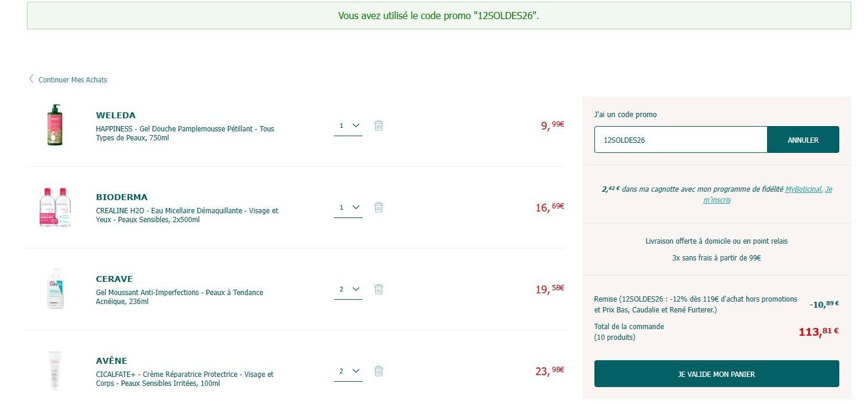The height and width of the screenshot is (405, 868).
Task: Click the Weleda product thumbnail
Action: 55,125
